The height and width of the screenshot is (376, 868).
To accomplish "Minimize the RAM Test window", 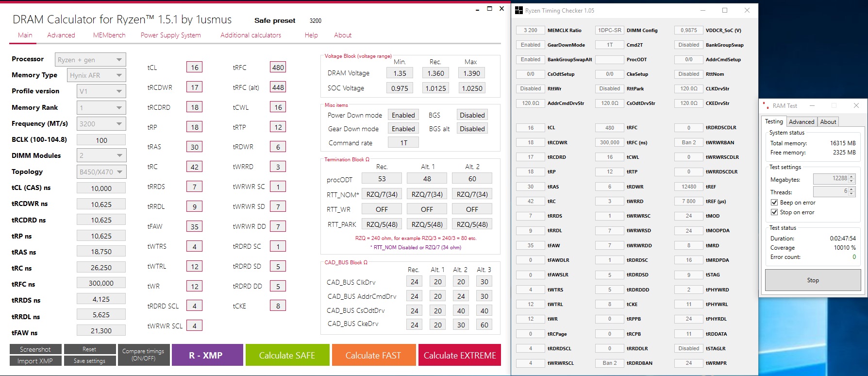I will (x=812, y=105).
